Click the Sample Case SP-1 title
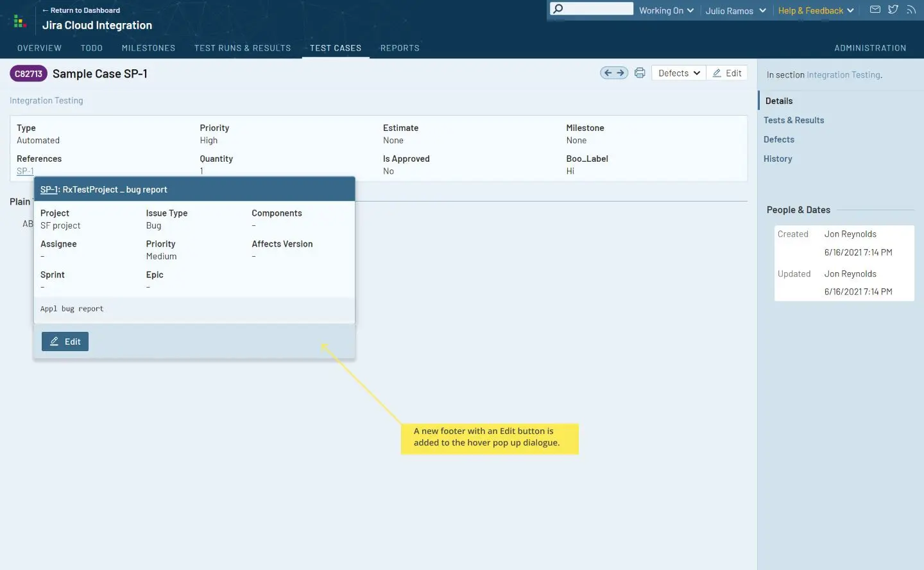Screen dimensions: 924x570 (100, 74)
